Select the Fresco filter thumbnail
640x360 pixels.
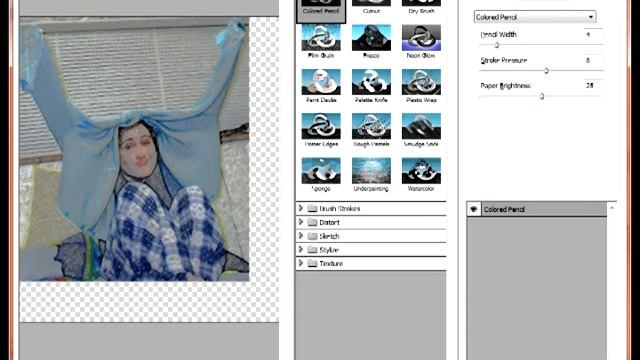(371, 38)
